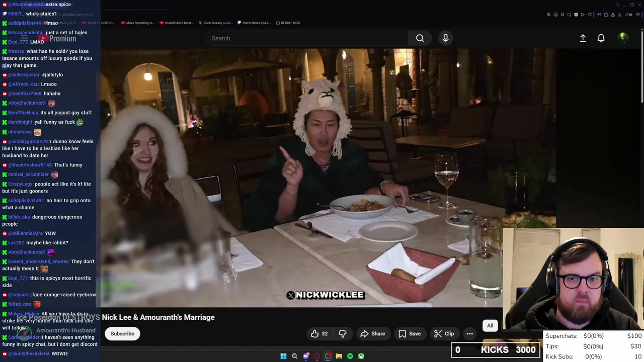Open Opera browser from the taskbar
Screen dimensions: 644x362
click(317, 356)
